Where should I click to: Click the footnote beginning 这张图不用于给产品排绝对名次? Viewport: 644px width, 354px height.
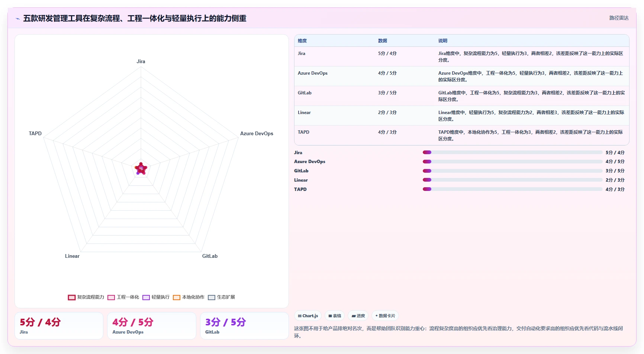coord(458,332)
